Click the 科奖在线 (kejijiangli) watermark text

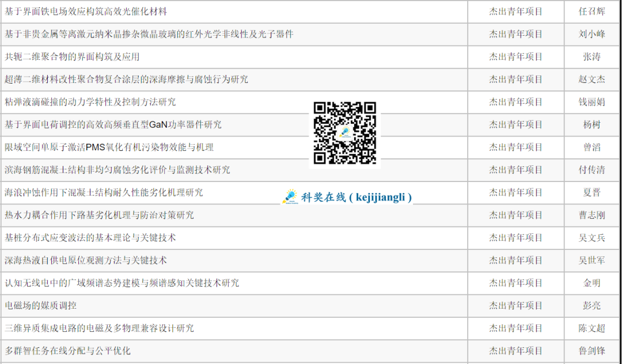click(357, 197)
